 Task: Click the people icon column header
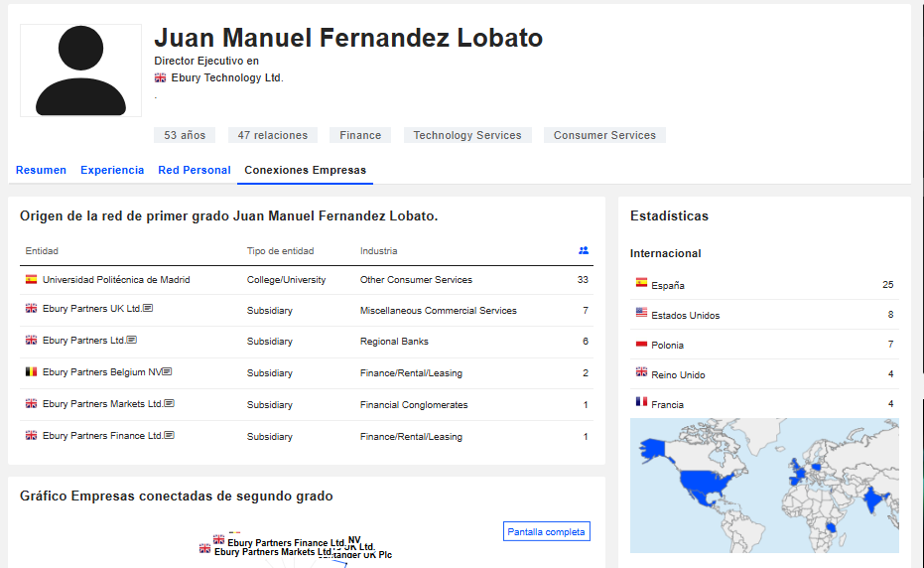(x=584, y=251)
